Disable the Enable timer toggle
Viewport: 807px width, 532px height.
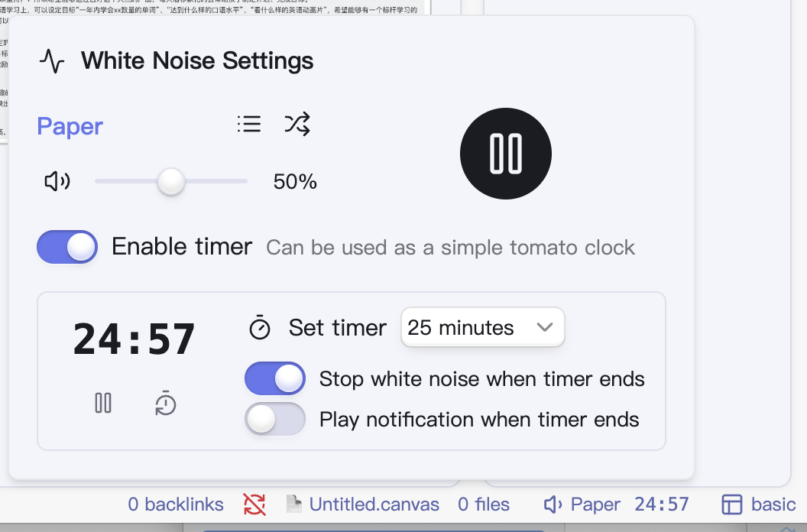pyautogui.click(x=66, y=246)
